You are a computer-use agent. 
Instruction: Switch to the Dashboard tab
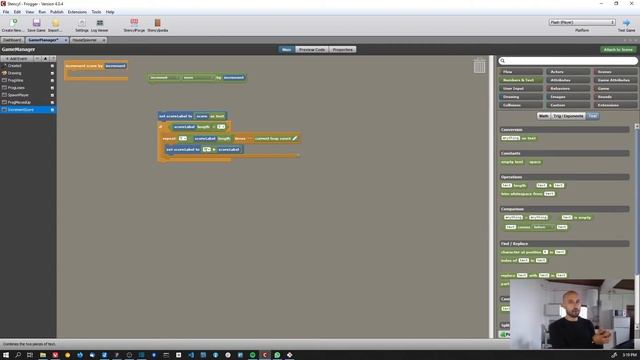pyautogui.click(x=12, y=40)
